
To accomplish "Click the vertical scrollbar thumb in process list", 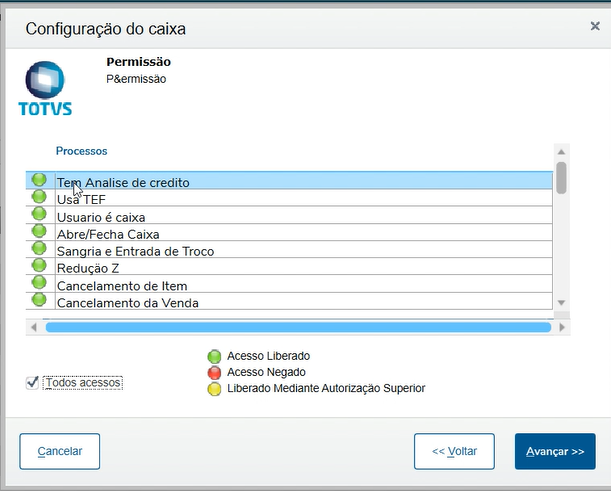I will (x=561, y=177).
